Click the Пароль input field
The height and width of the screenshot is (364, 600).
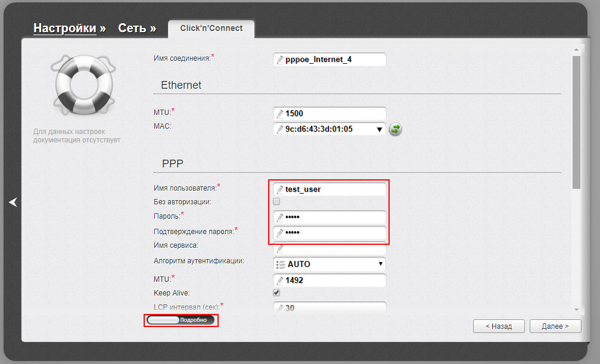pyautogui.click(x=329, y=217)
